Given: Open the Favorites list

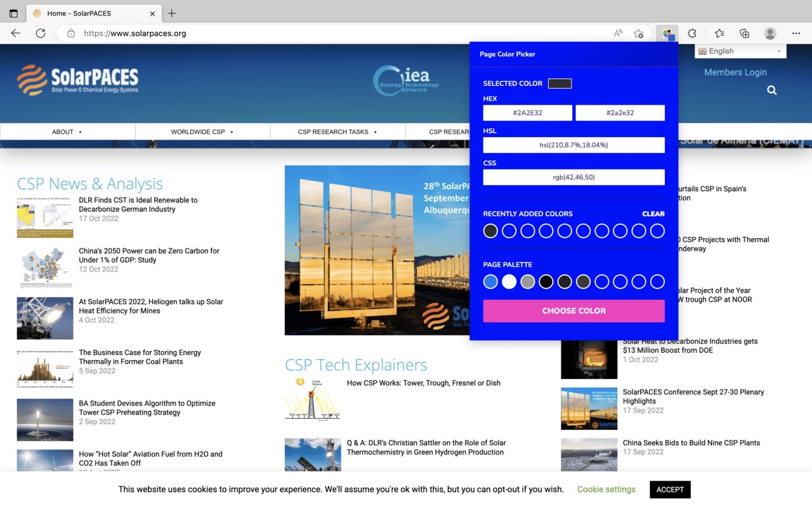Looking at the screenshot, I should click(719, 33).
